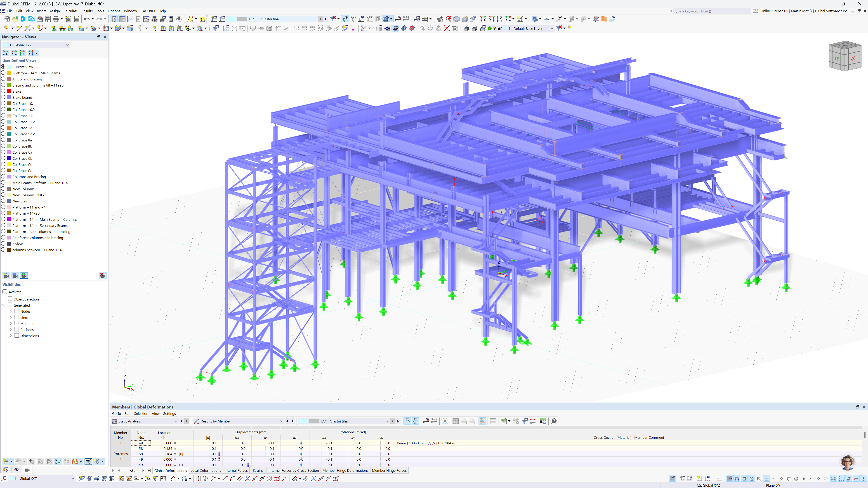
Task: Set view along X axis in navigator
Action: point(5,53)
